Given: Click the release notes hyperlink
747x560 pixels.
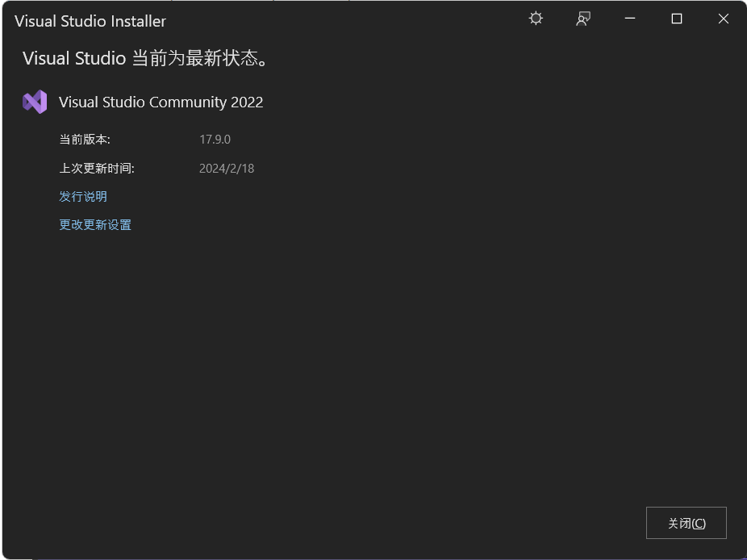Looking at the screenshot, I should click(82, 196).
